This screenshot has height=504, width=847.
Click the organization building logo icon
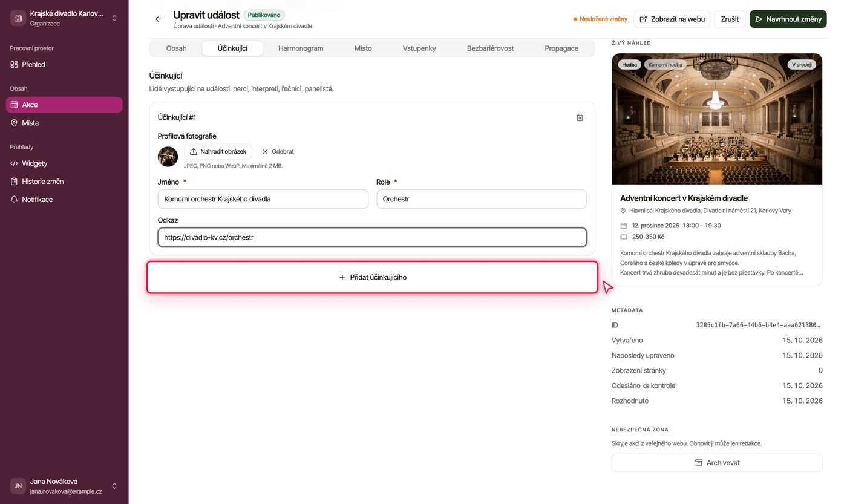(18, 18)
